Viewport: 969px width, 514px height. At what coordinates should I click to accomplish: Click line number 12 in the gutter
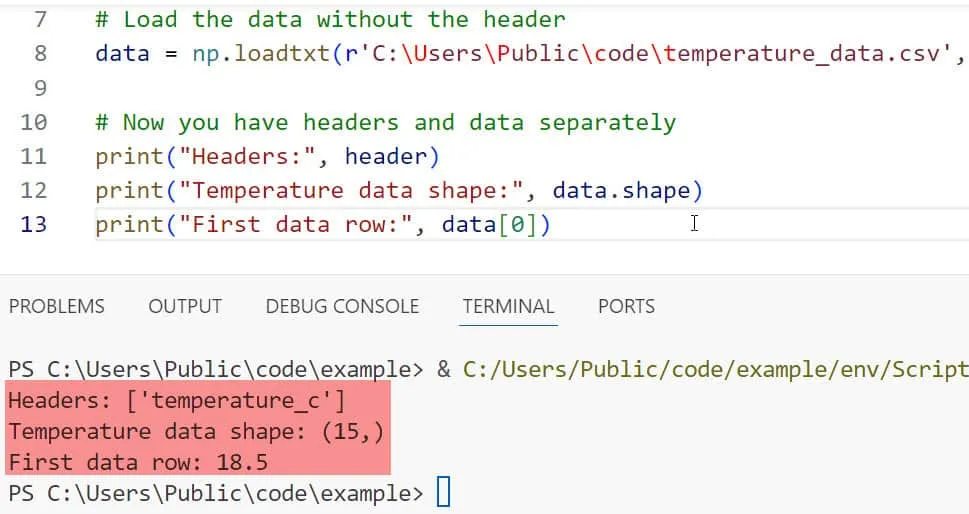coord(34,190)
